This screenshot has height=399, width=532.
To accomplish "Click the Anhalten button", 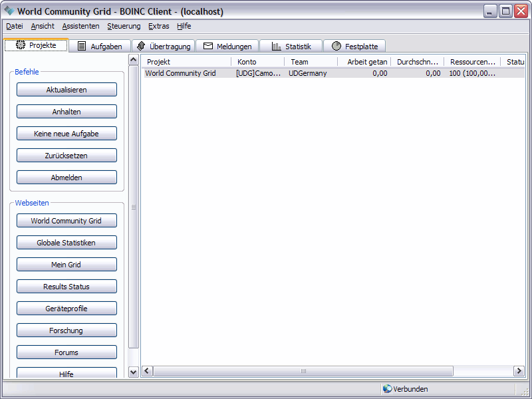I will pyautogui.click(x=66, y=112).
